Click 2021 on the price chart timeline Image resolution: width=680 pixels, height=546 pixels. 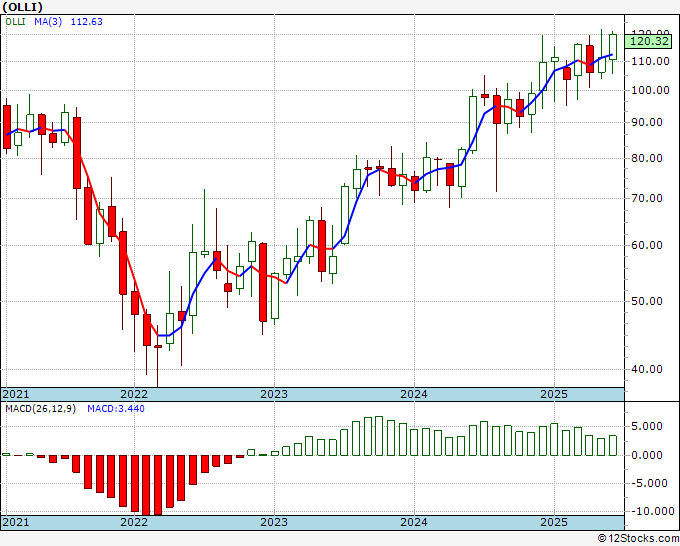(x=16, y=394)
